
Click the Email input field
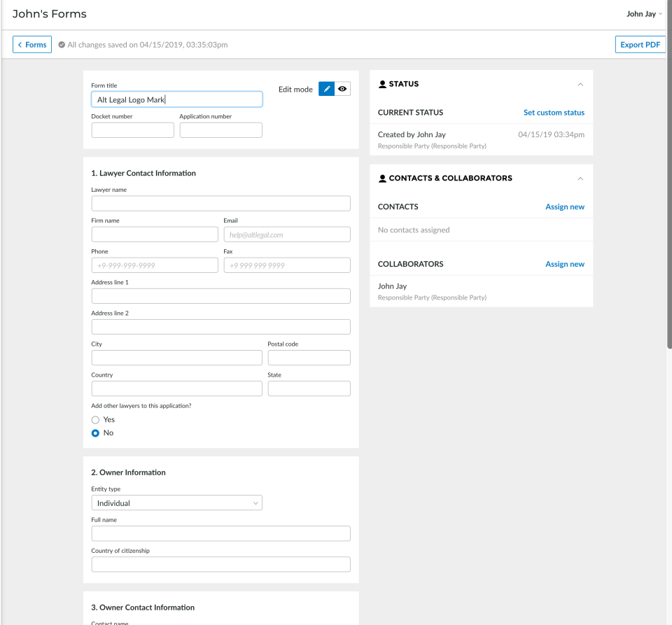(287, 234)
